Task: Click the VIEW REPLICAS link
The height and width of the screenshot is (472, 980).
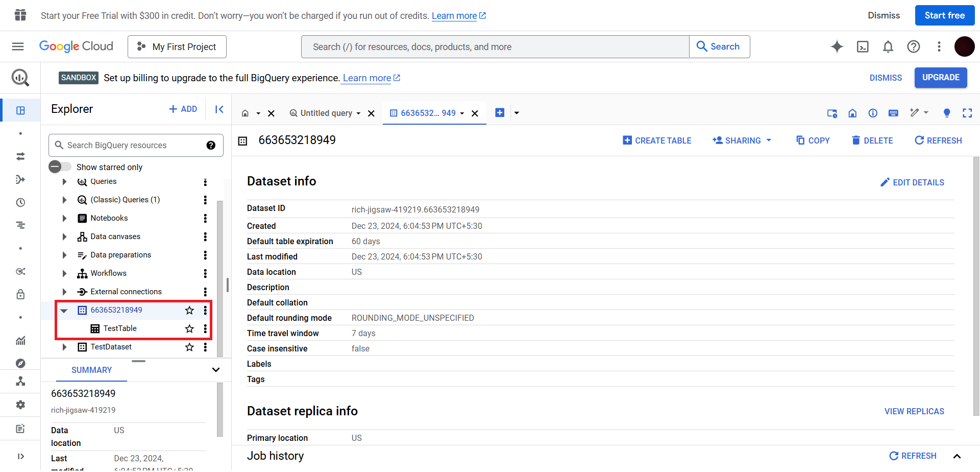Action: (914, 411)
